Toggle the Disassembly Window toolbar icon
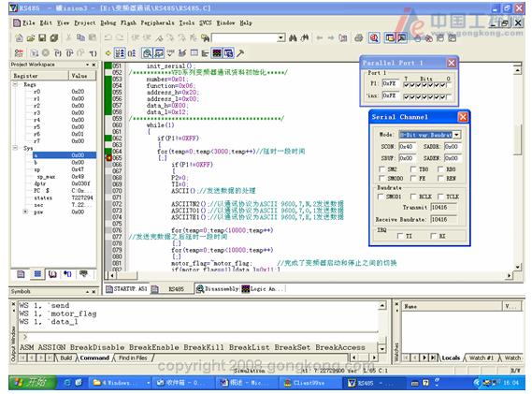The image size is (532, 394). 147,53
